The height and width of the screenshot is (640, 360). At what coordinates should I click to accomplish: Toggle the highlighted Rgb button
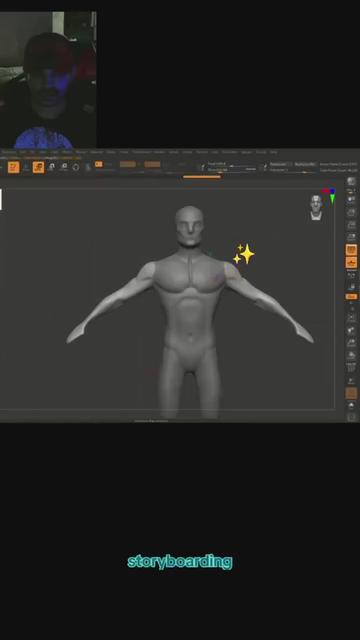click(x=128, y=164)
